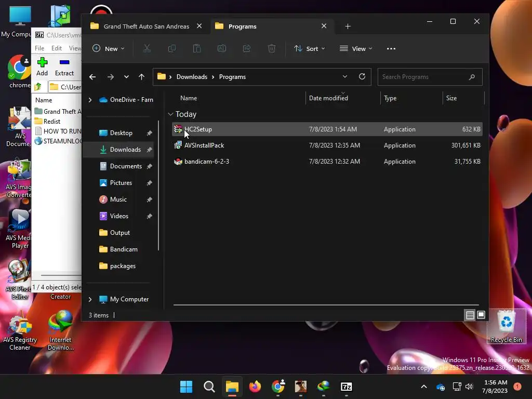
Task: Sort by the Type column header
Action: (x=390, y=98)
